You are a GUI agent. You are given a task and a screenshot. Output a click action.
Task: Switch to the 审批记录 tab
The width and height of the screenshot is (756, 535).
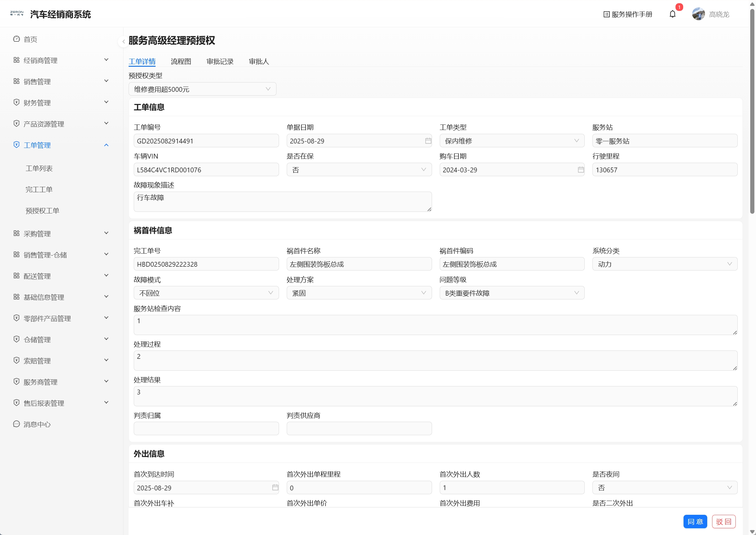coord(220,62)
